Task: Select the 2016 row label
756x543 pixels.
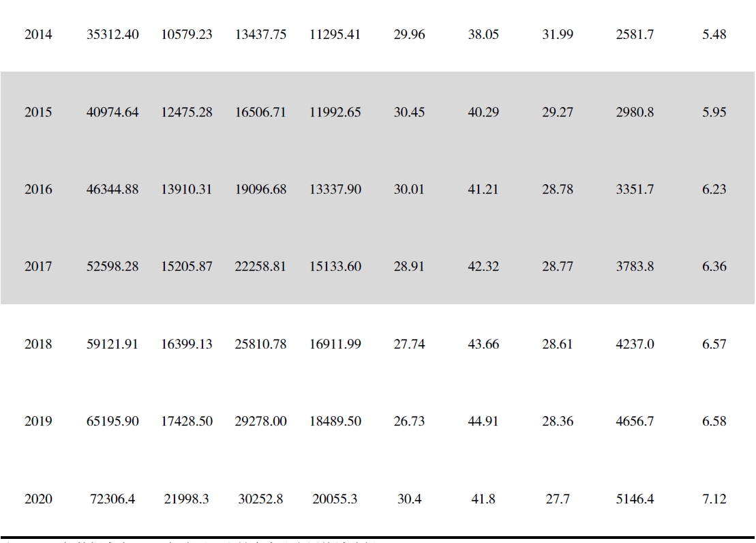Action: pos(38,189)
